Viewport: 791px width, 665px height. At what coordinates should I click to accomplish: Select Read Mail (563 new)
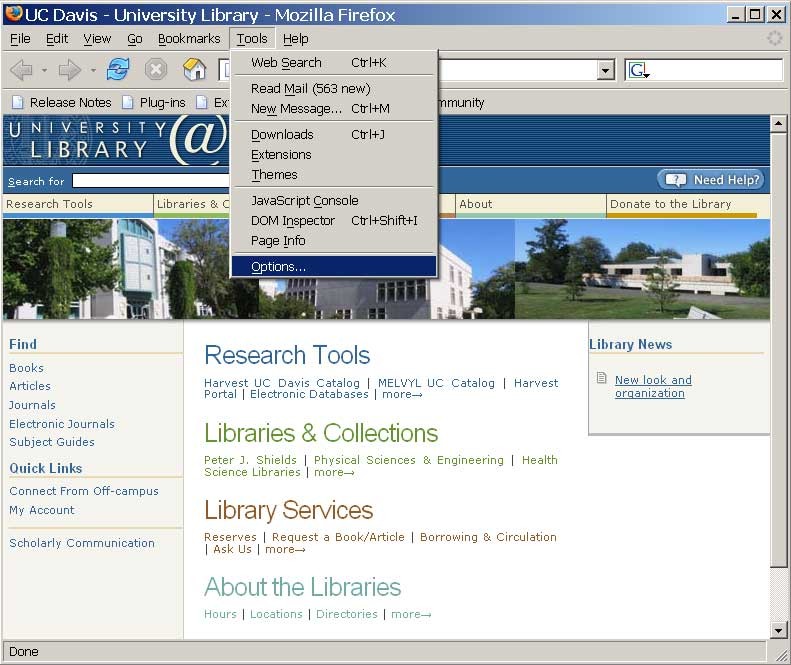click(x=334, y=89)
